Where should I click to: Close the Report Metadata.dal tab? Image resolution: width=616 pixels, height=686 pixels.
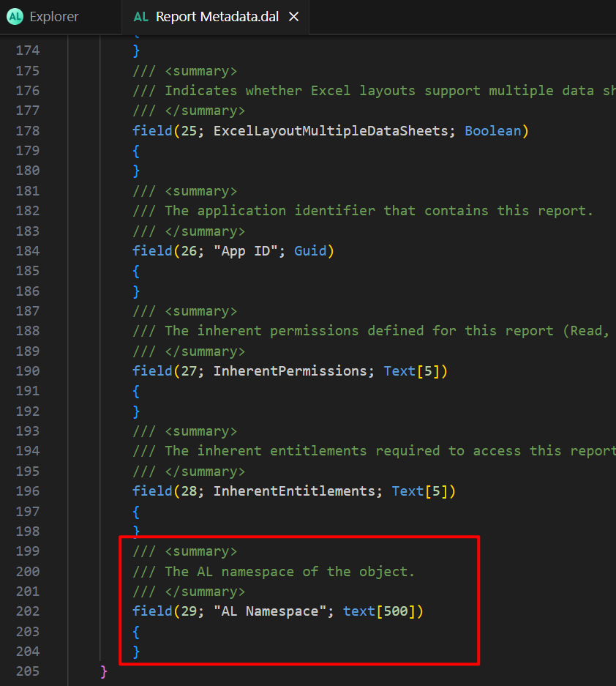click(x=294, y=17)
